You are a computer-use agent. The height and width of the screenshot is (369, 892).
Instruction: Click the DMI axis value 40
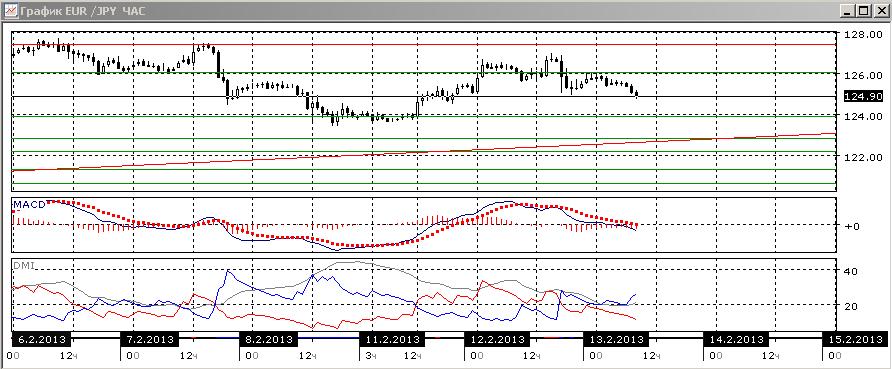[x=852, y=271]
